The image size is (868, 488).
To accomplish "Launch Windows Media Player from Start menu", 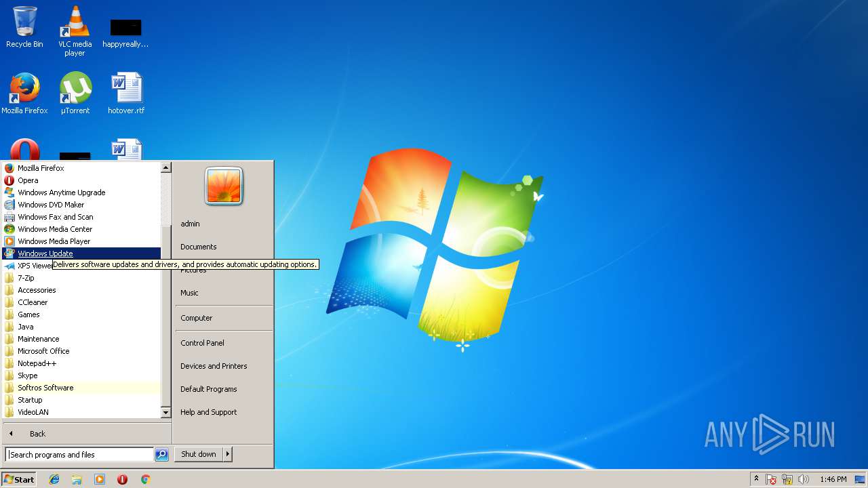I will (x=81, y=241).
